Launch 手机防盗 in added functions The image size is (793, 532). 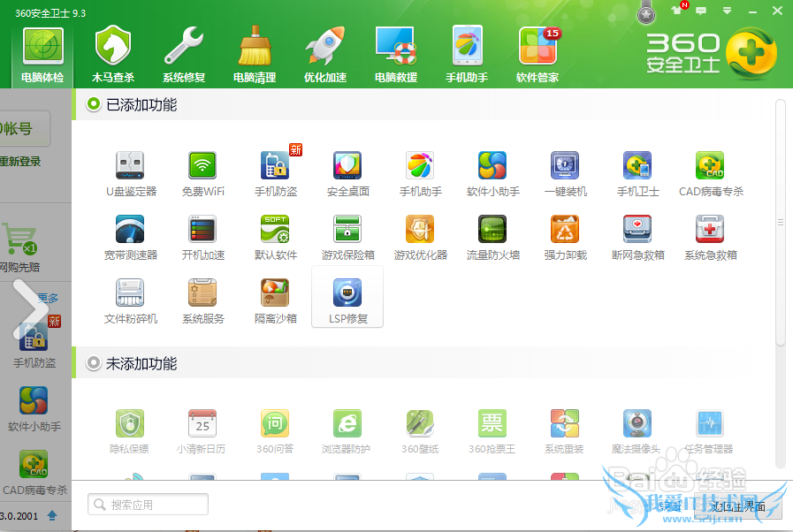(x=276, y=174)
